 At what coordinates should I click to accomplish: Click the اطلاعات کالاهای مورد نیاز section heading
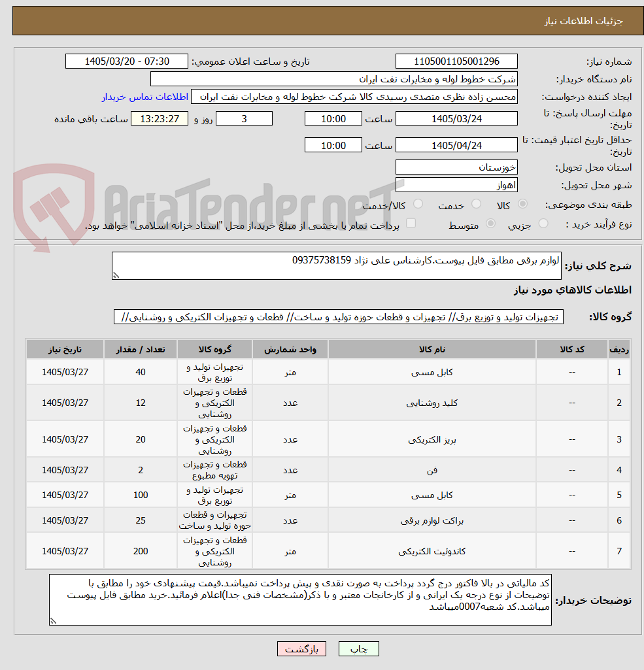point(572,290)
